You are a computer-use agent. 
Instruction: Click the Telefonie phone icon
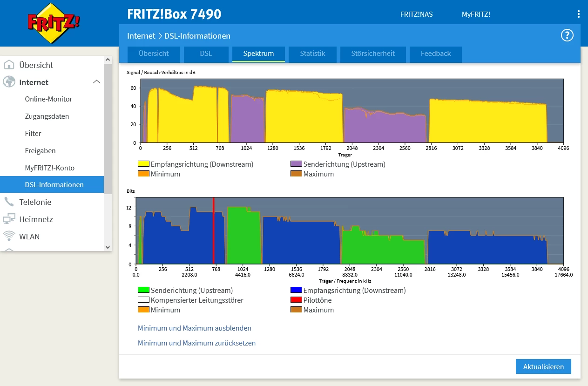tap(9, 202)
